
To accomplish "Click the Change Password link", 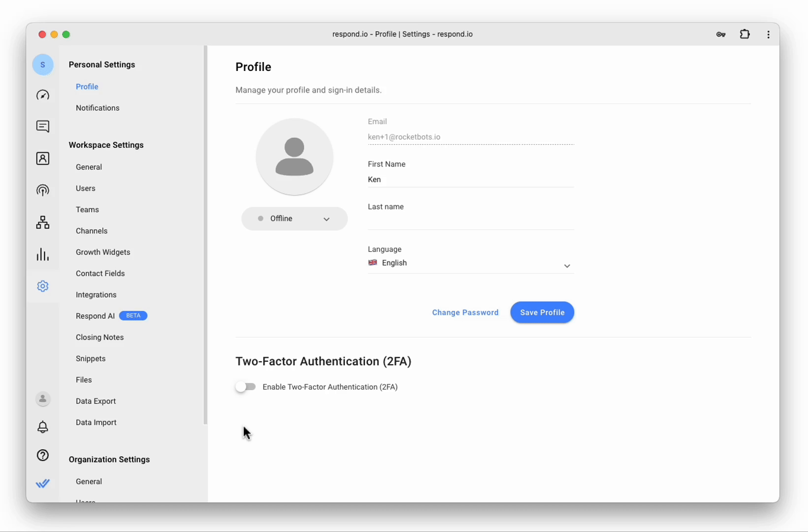I will pyautogui.click(x=465, y=312).
